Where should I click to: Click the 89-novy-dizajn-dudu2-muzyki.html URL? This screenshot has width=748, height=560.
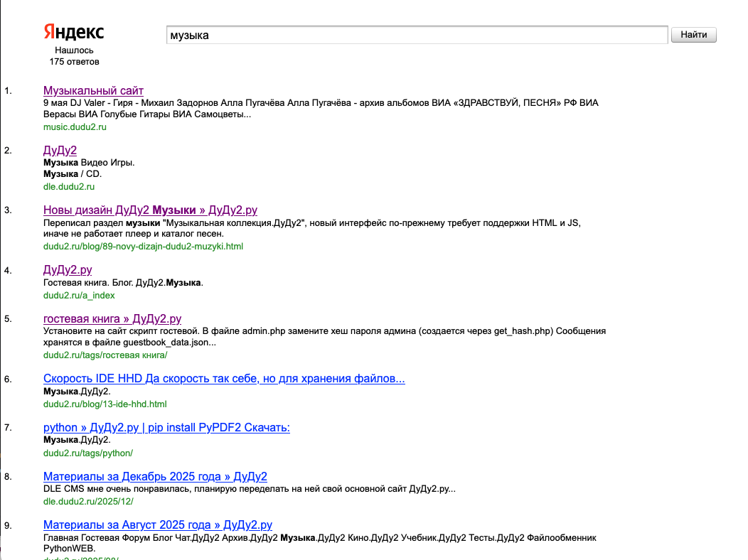tap(143, 247)
